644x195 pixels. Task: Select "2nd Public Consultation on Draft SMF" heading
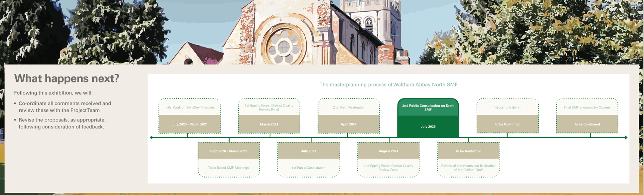tap(428, 107)
